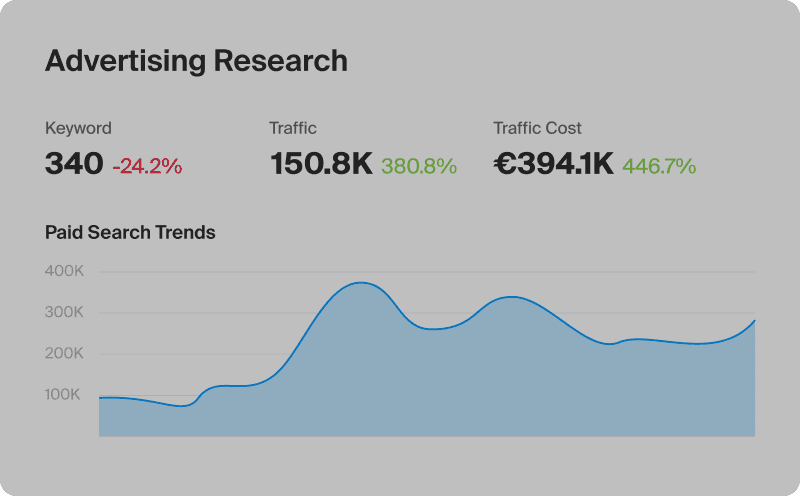Select the Traffic metric label
The height and width of the screenshot is (496, 800).
point(292,128)
